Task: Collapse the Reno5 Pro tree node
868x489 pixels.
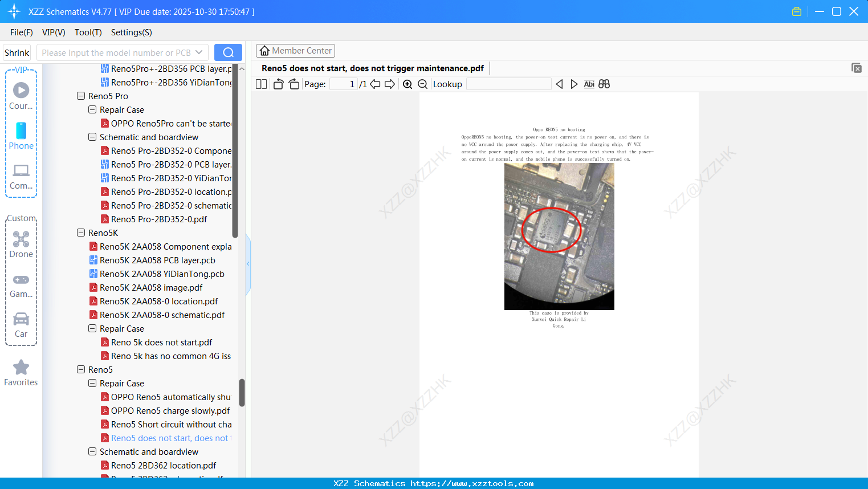Action: 81,96
